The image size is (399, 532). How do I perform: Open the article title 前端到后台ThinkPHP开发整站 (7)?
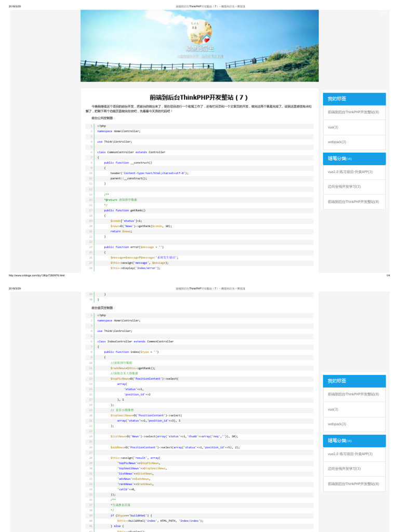[199, 97]
